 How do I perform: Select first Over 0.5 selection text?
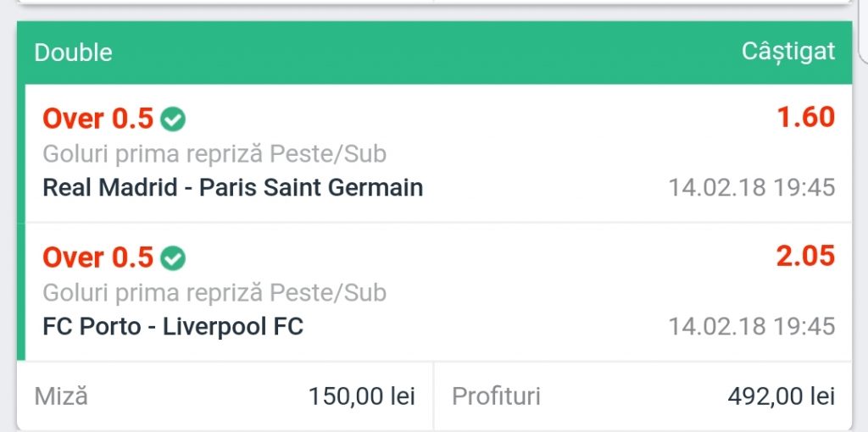pyautogui.click(x=98, y=119)
